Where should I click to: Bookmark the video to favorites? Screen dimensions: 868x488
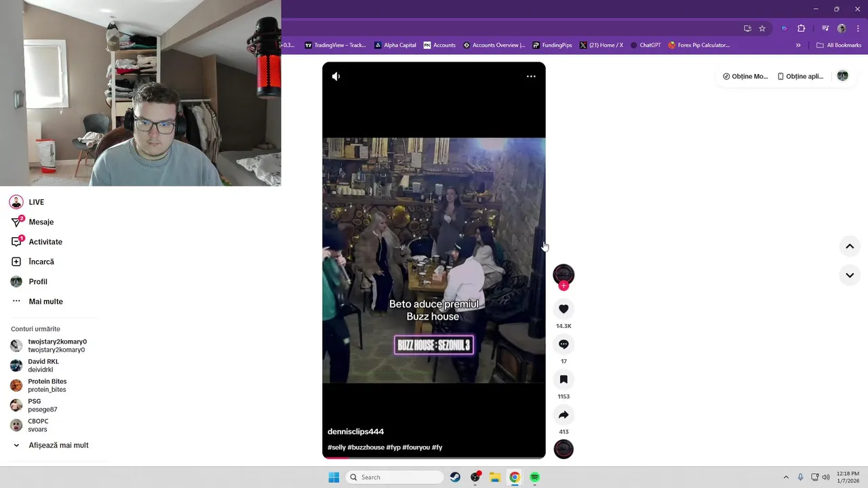[564, 380]
